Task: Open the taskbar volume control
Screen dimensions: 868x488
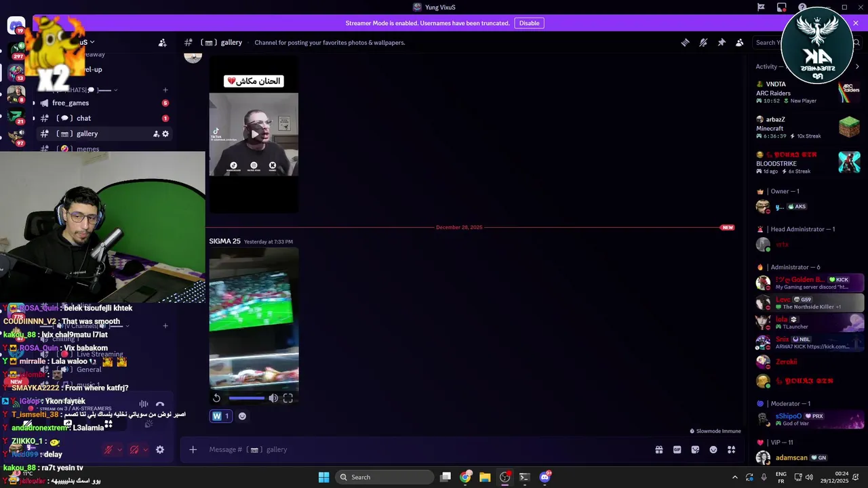Action: pyautogui.click(x=809, y=477)
